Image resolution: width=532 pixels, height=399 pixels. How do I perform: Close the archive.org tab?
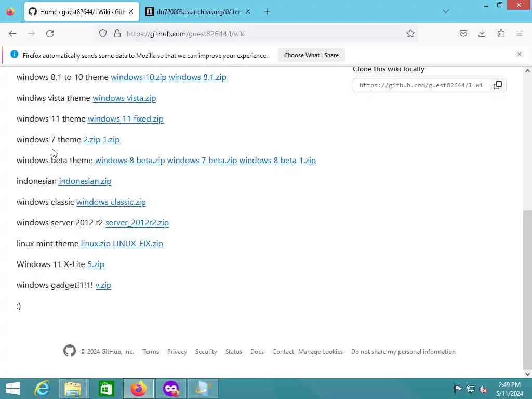click(x=248, y=11)
